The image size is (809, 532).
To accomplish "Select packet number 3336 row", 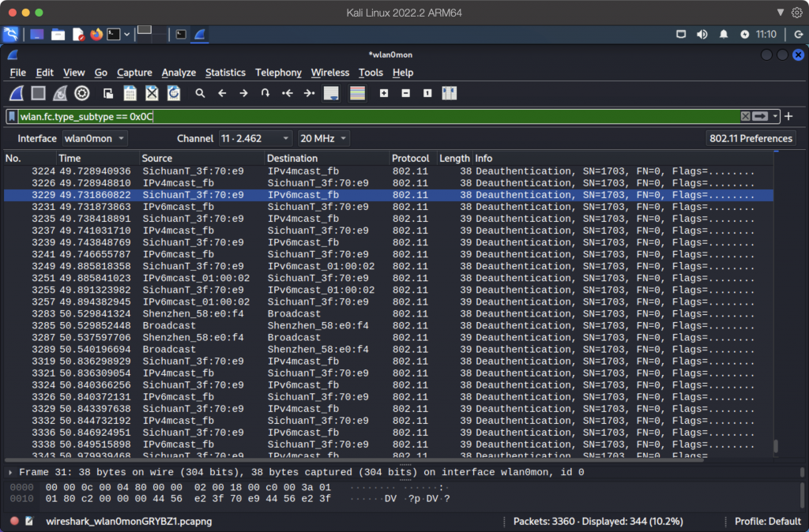I will pyautogui.click(x=388, y=433).
